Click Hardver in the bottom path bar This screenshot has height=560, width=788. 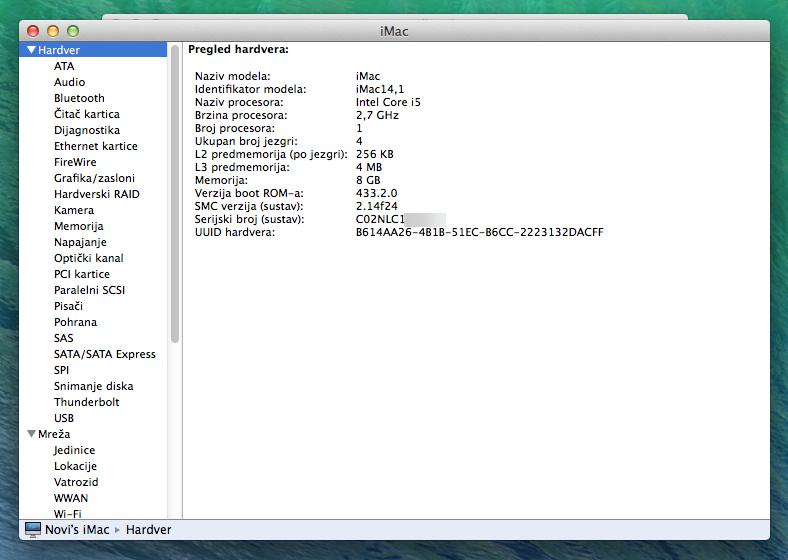(x=148, y=529)
